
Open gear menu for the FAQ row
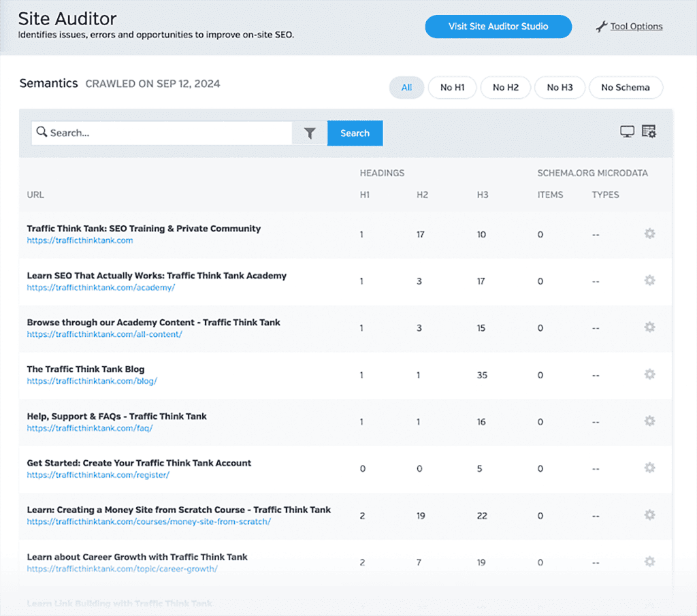pyautogui.click(x=649, y=421)
